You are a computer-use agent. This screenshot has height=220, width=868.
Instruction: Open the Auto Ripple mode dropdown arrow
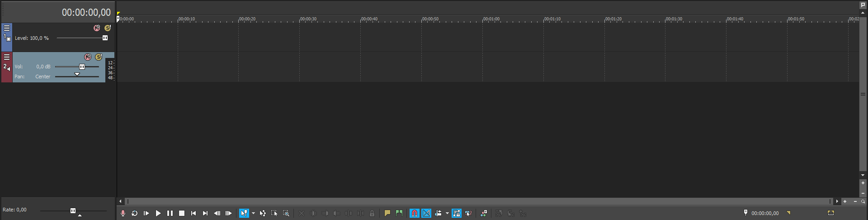click(447, 213)
